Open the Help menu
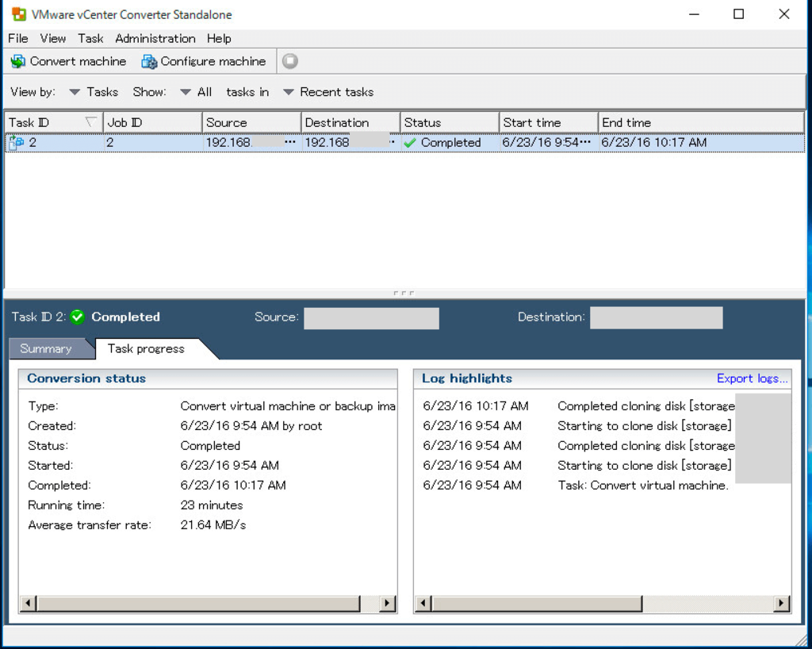The height and width of the screenshot is (649, 812). click(219, 38)
